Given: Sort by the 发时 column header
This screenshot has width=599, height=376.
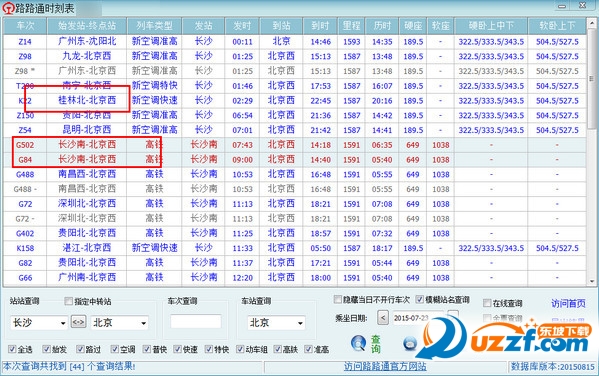Looking at the screenshot, I should click(242, 26).
